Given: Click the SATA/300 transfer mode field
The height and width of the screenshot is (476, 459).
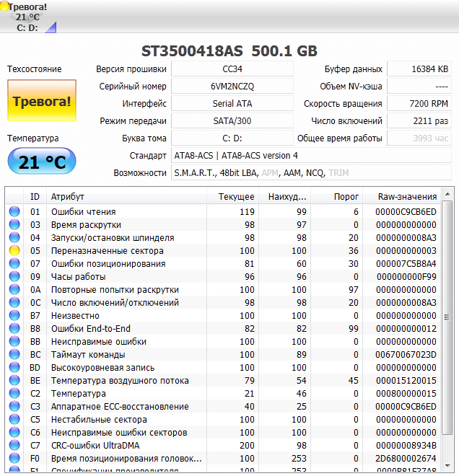Looking at the screenshot, I should [x=232, y=121].
